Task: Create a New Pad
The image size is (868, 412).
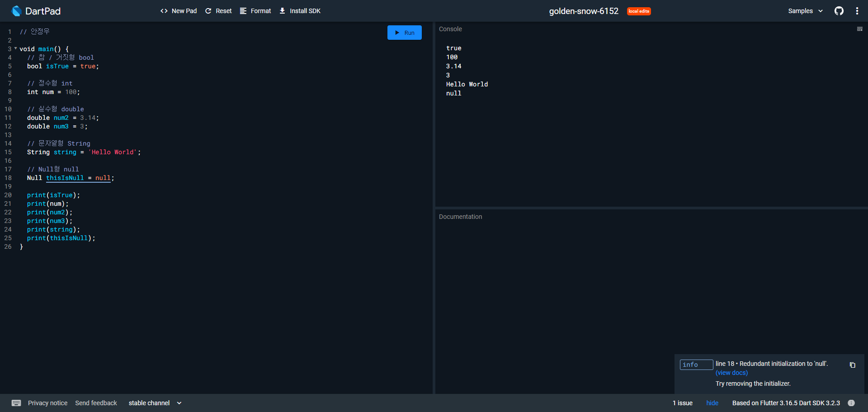Action: click(179, 11)
